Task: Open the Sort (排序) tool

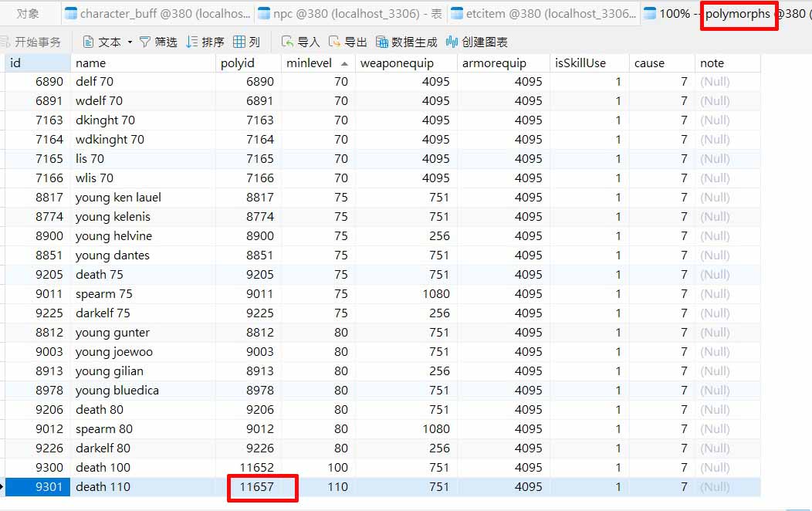Action: click(x=205, y=42)
